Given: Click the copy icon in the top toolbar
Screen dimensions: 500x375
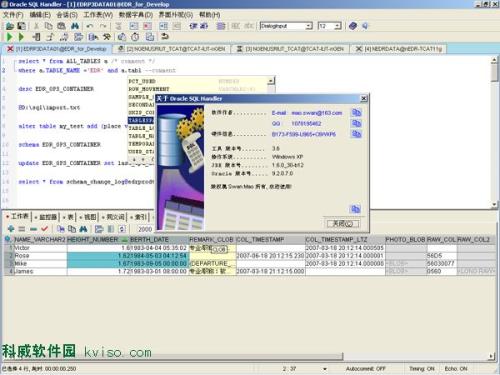Looking at the screenshot, I should 49,26.
